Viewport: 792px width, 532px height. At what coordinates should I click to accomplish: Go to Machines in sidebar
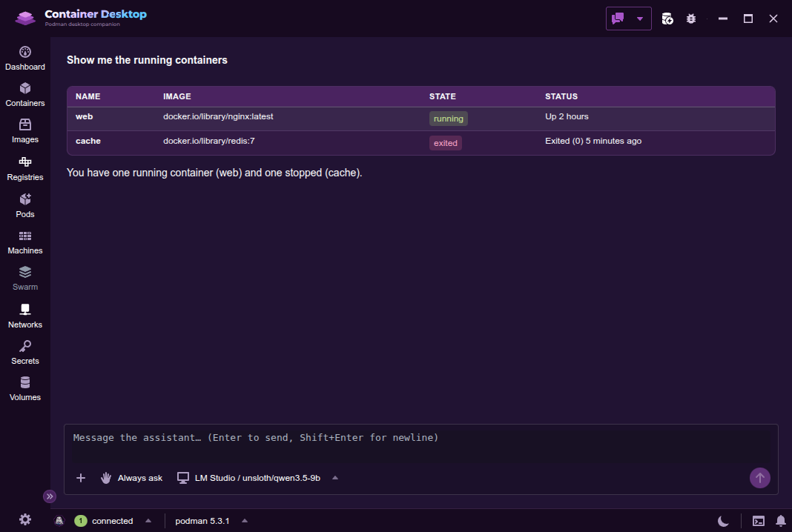pyautogui.click(x=24, y=242)
